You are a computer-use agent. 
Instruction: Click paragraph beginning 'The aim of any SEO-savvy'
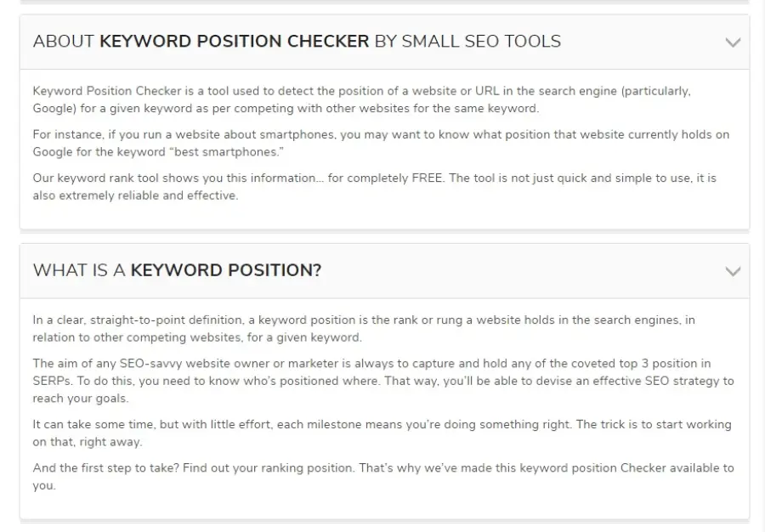coord(383,381)
